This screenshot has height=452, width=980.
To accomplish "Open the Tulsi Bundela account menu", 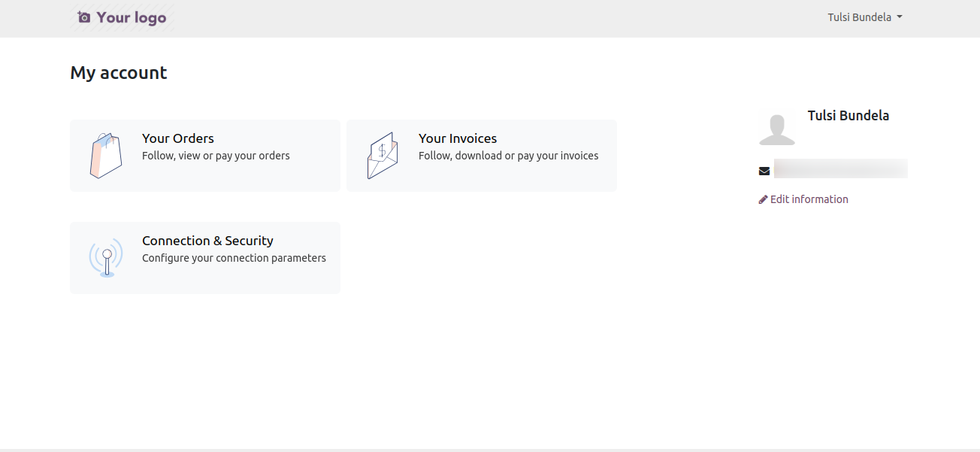I will pos(865,17).
